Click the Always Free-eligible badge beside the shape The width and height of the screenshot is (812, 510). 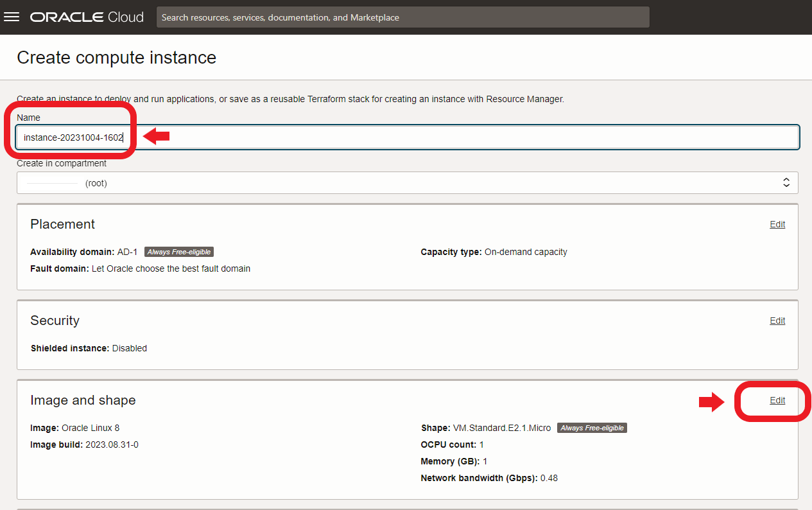[592, 428]
